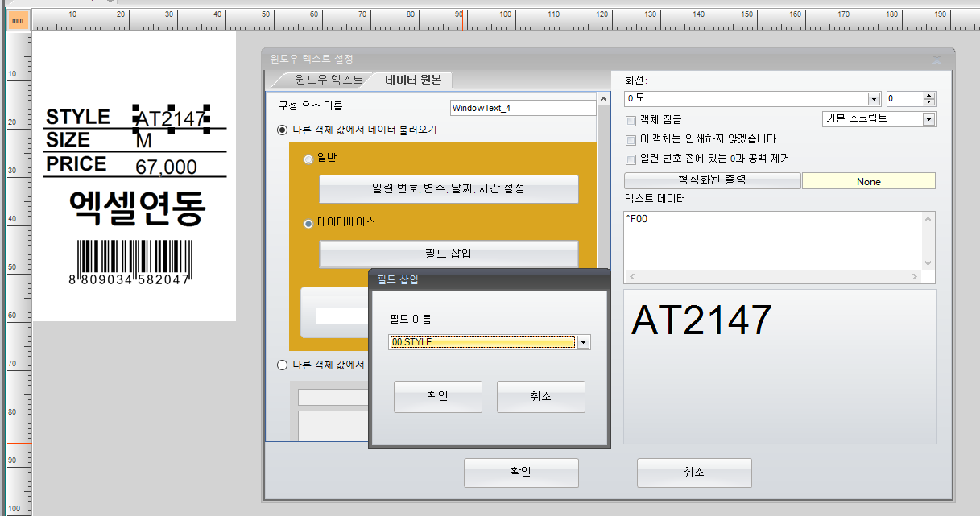The height and width of the screenshot is (516, 980).
Task: Click 취소 in the 윈도우 텍스트 설정 dialog
Action: 694,473
